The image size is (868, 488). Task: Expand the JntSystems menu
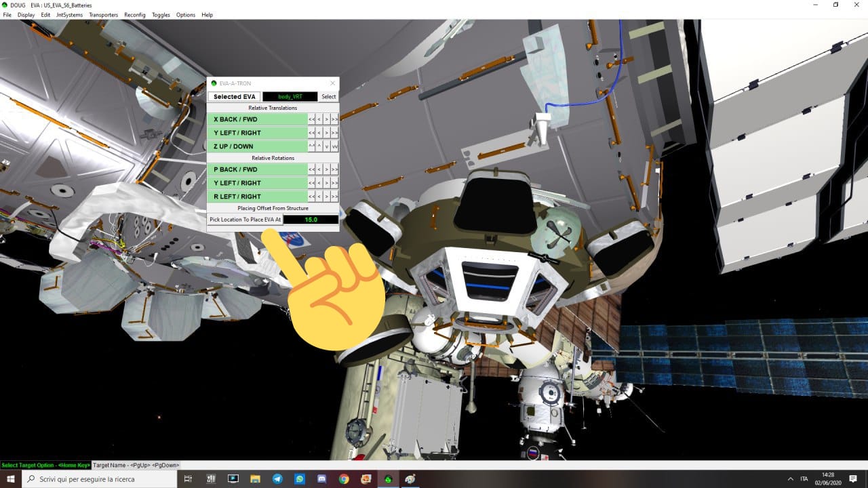(x=70, y=15)
